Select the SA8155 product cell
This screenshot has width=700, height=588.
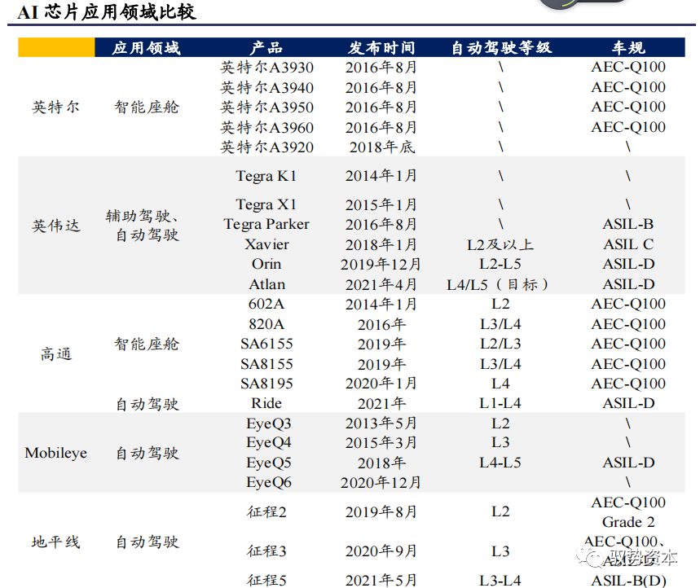click(x=266, y=364)
